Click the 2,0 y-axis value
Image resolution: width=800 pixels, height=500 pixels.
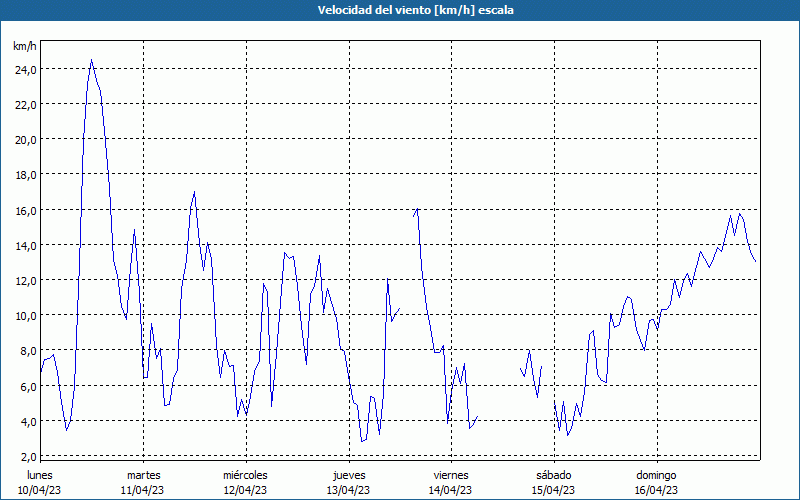click(x=29, y=457)
